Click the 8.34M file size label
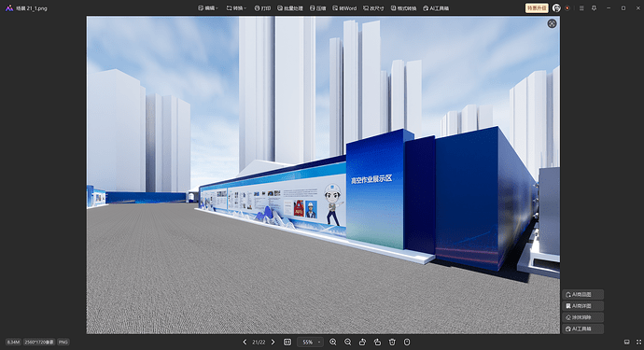644x350 pixels. coord(13,342)
